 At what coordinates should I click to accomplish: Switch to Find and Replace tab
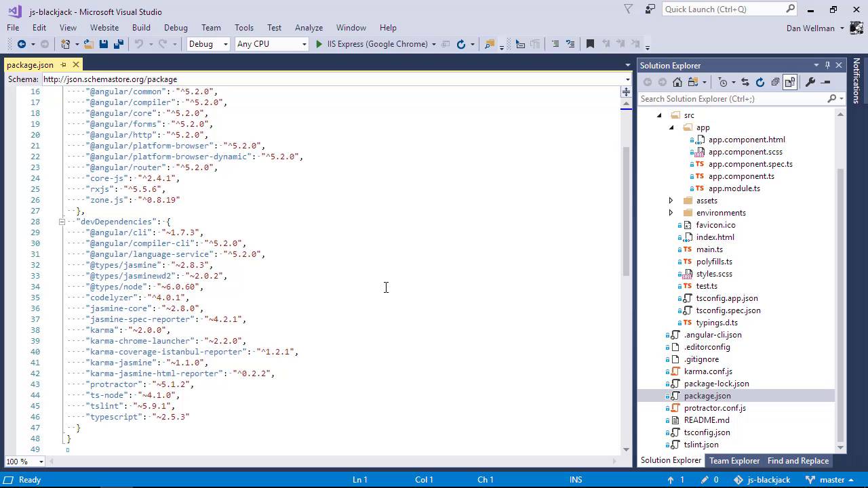pyautogui.click(x=798, y=461)
